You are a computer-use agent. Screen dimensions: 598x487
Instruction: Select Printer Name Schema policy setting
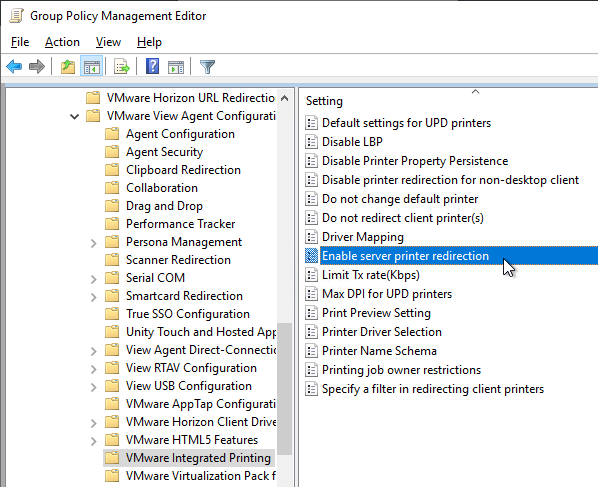click(379, 351)
